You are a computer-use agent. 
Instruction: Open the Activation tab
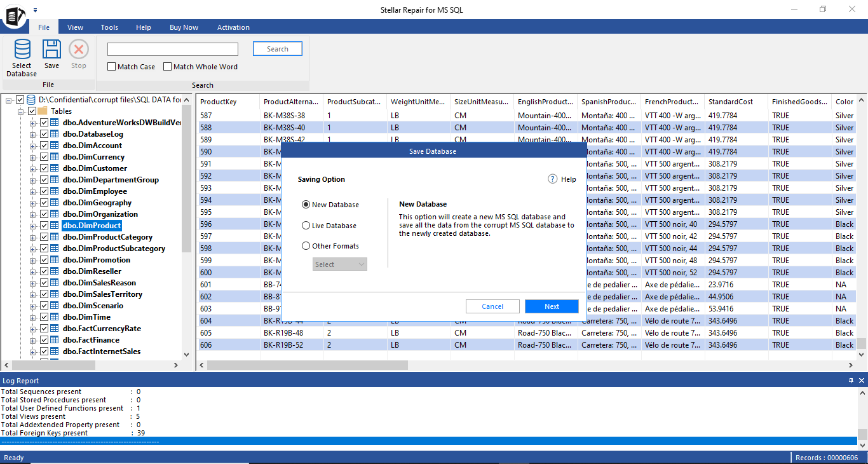(x=233, y=27)
